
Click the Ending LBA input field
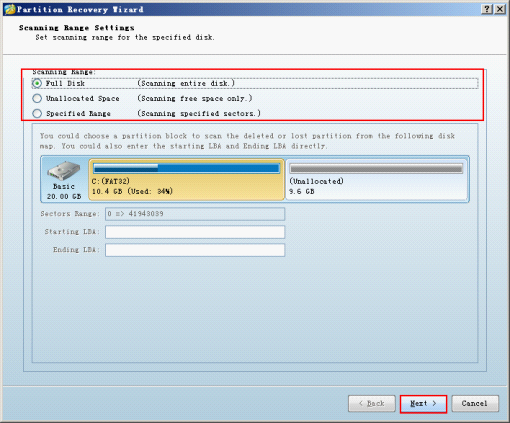point(195,250)
